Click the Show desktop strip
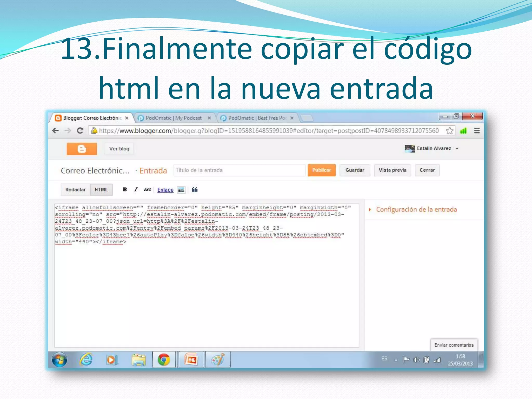This screenshot has width=532, height=399. pyautogui.click(x=481, y=360)
